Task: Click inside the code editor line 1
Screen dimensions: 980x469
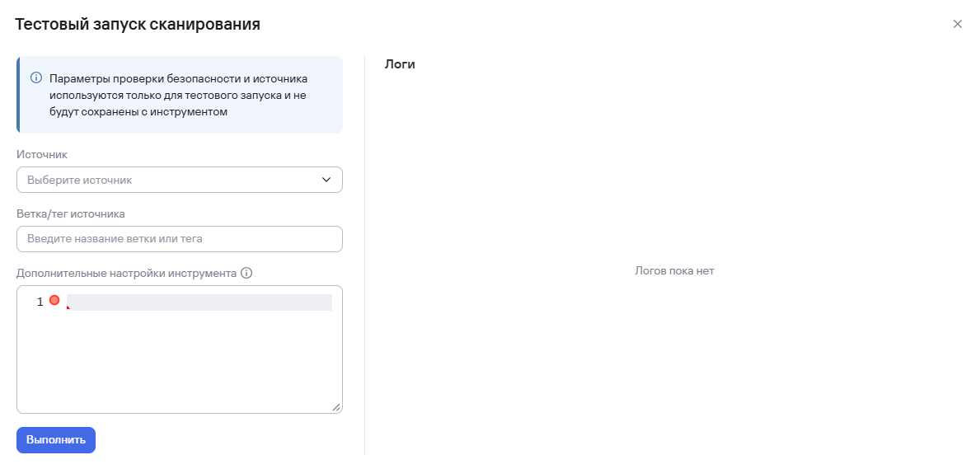Action: 199,302
